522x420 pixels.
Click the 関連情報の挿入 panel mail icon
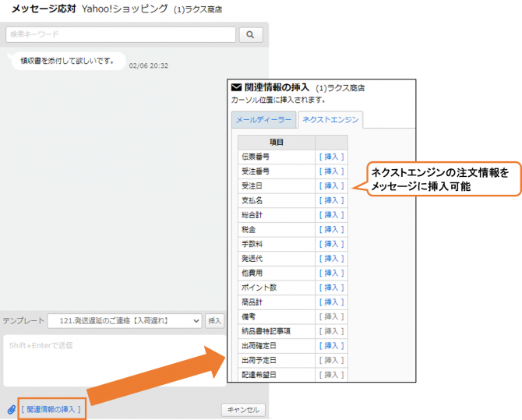point(236,87)
